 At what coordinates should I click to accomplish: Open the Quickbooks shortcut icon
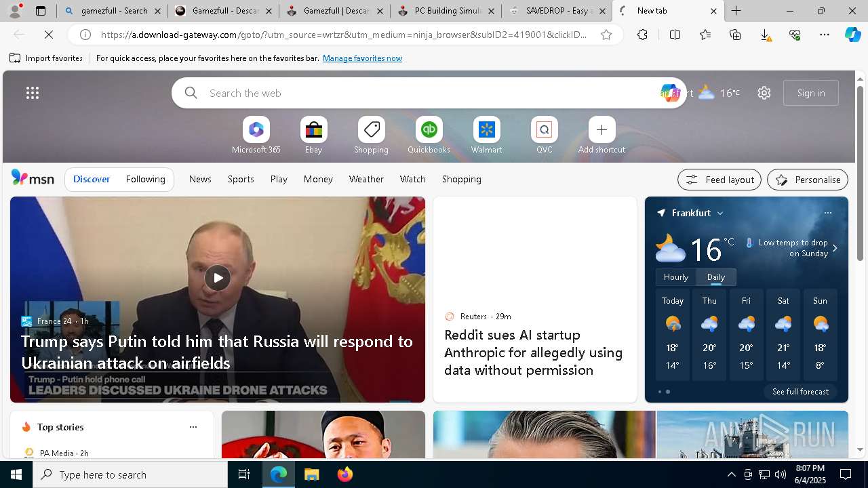[x=429, y=129]
